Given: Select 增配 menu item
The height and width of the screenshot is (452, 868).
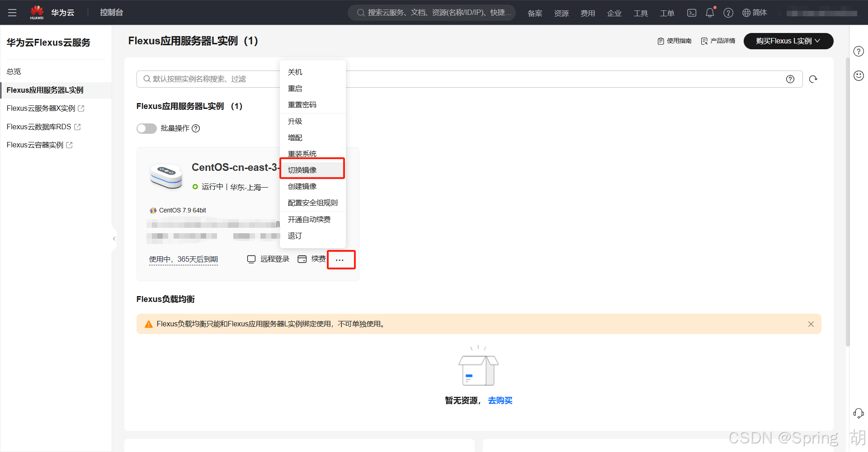Looking at the screenshot, I should point(312,138).
